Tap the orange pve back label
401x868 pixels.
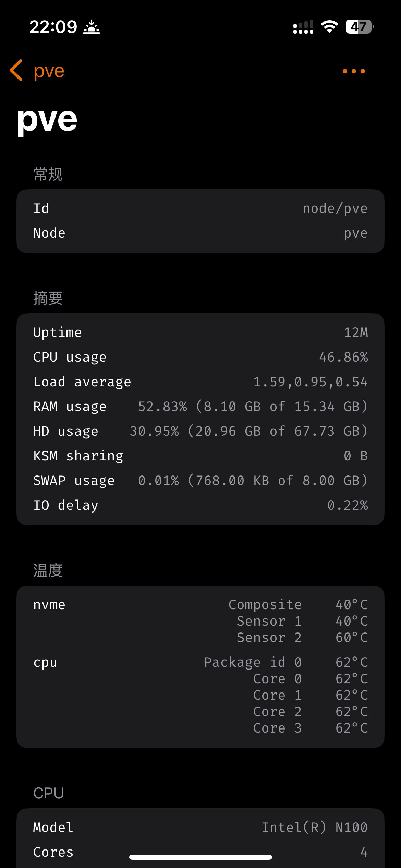(49, 71)
